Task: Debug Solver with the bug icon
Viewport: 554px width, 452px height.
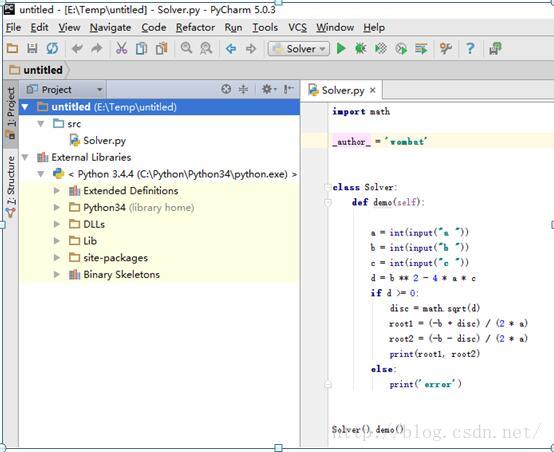Action: point(360,48)
